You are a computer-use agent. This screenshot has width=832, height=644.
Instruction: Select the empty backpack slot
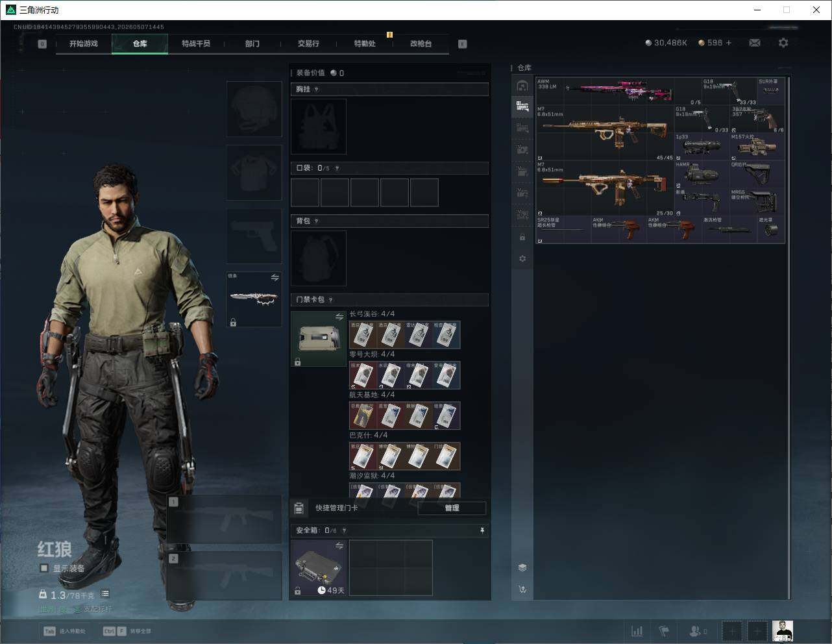[319, 258]
